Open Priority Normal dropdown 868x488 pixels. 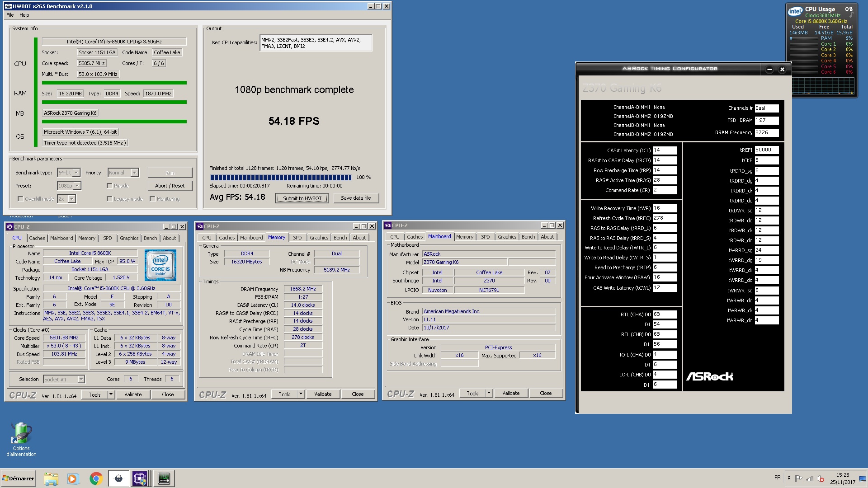(x=134, y=173)
